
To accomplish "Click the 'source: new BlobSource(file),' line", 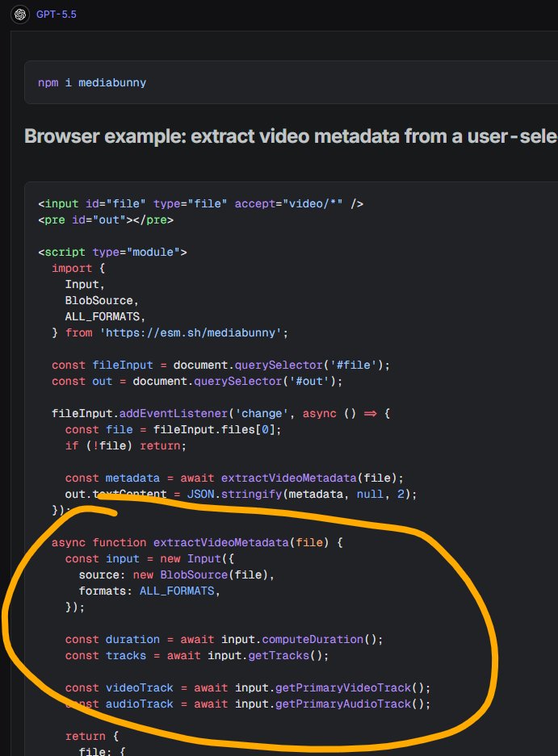I will pyautogui.click(x=177, y=575).
